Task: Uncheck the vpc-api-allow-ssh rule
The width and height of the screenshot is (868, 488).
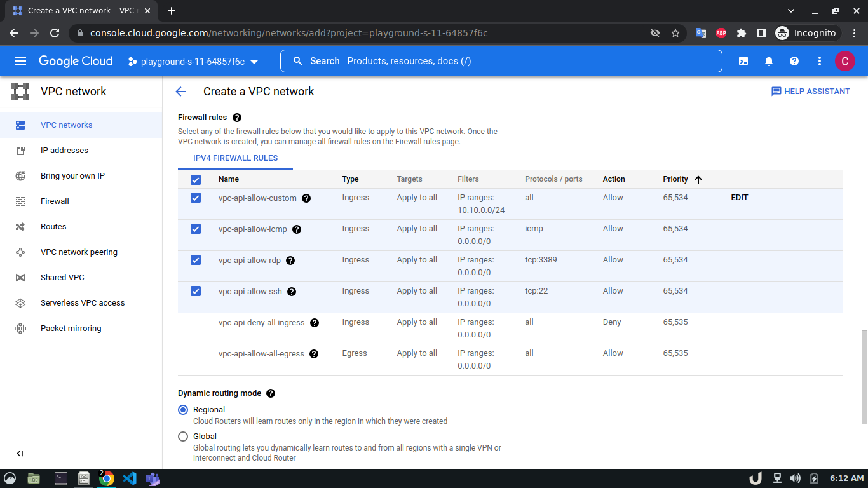Action: [x=196, y=291]
